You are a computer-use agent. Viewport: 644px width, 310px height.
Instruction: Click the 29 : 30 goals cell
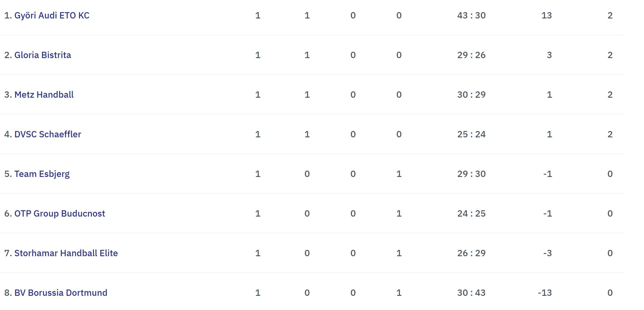click(x=471, y=174)
